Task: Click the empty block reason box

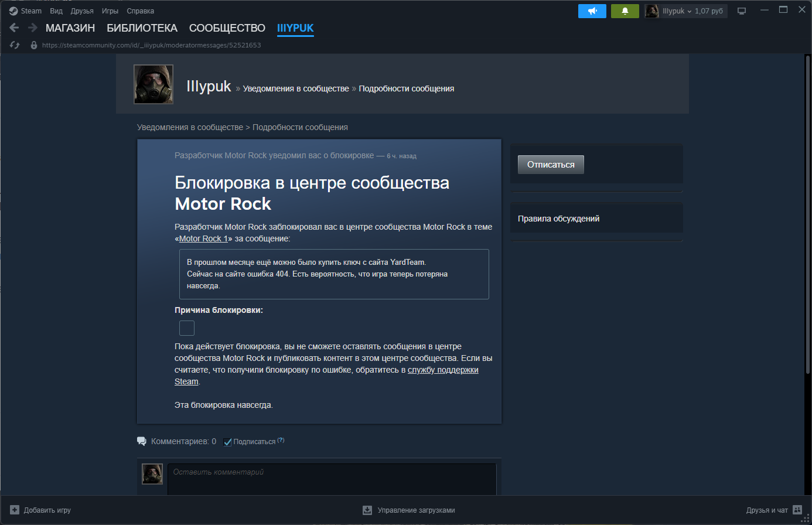Action: pyautogui.click(x=187, y=328)
